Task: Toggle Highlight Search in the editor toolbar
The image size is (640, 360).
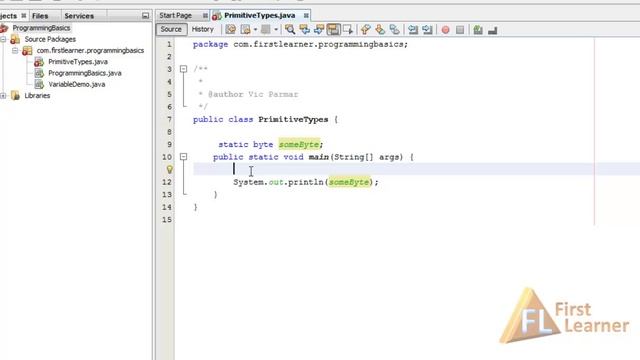Action: pyautogui.click(x=333, y=29)
